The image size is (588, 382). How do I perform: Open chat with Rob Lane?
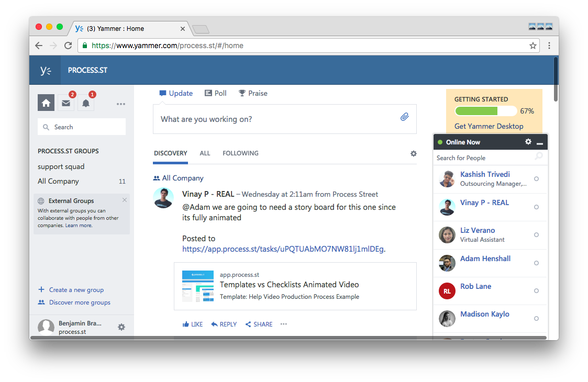click(x=490, y=290)
